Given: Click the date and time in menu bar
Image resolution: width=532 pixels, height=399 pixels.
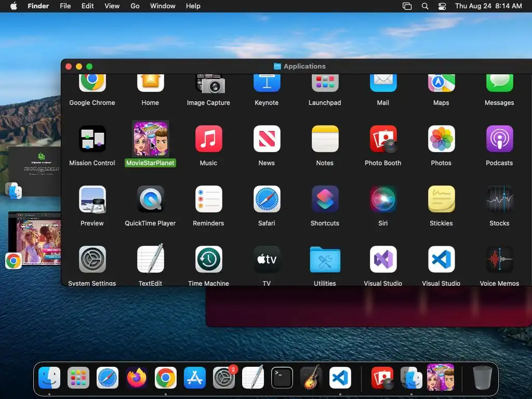Looking at the screenshot, I should pyautogui.click(x=488, y=6).
